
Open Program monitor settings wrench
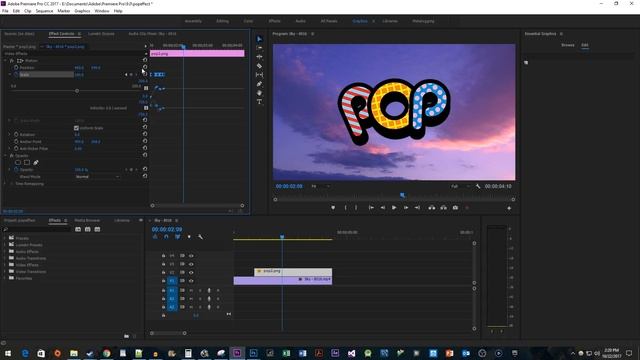point(478,187)
